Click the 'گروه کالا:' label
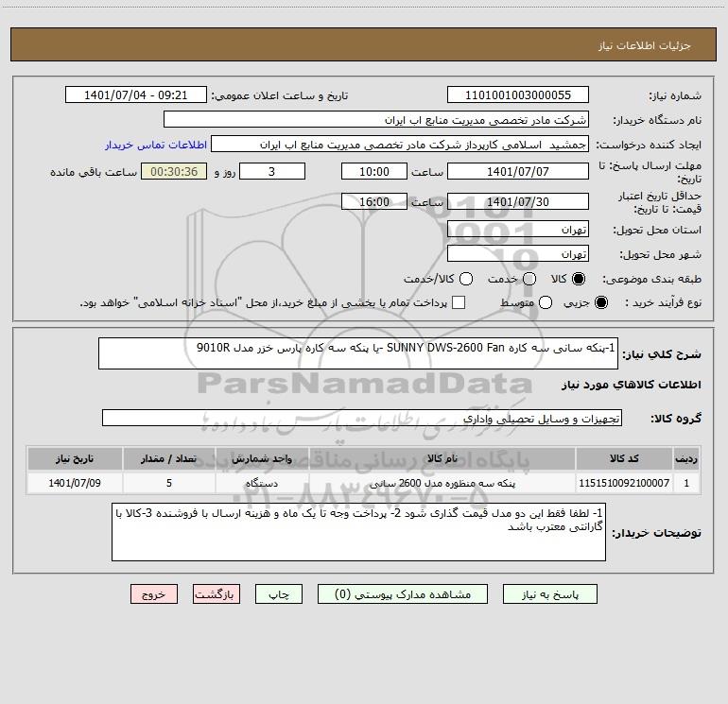The width and height of the screenshot is (728, 704). point(676,418)
